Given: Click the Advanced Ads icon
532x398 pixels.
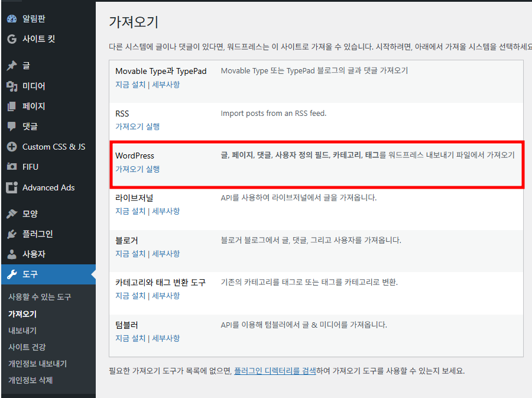Looking at the screenshot, I should pyautogui.click(x=12, y=187).
